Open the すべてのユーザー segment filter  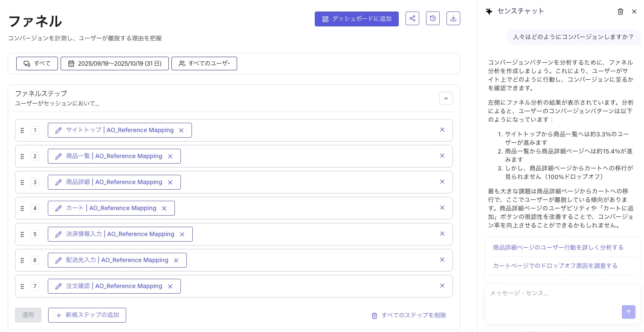click(204, 64)
